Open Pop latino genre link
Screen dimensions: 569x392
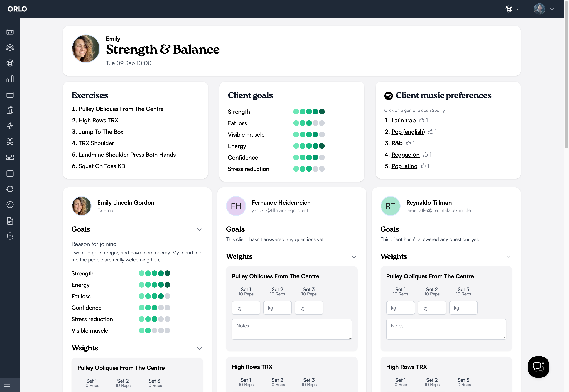(404, 166)
